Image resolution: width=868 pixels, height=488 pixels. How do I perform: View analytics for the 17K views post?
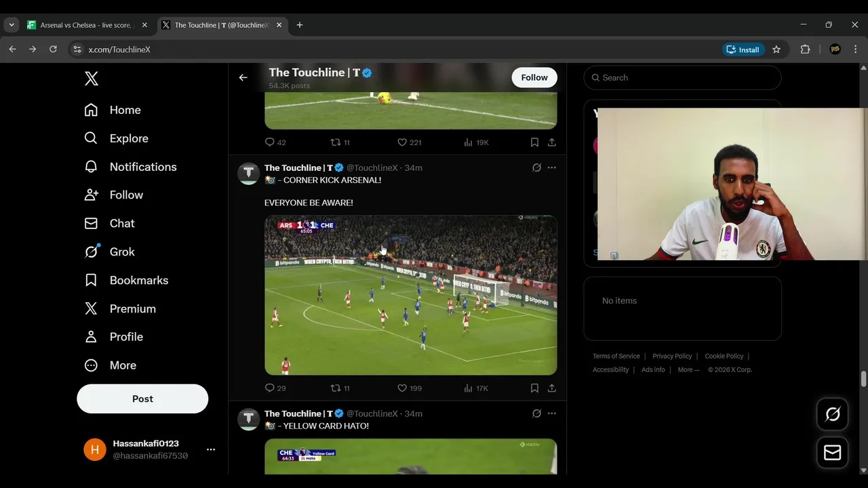(476, 388)
